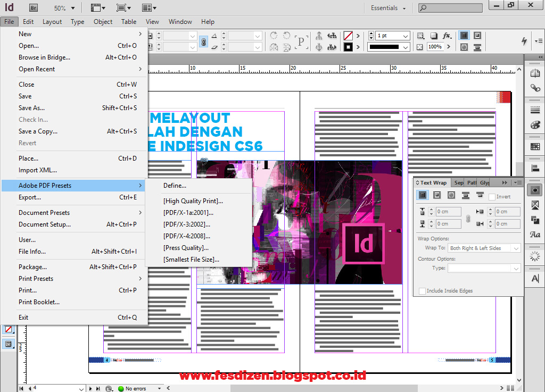This screenshot has width=545, height=392.
Task: Enable the Invert checkbox
Action: 492,197
